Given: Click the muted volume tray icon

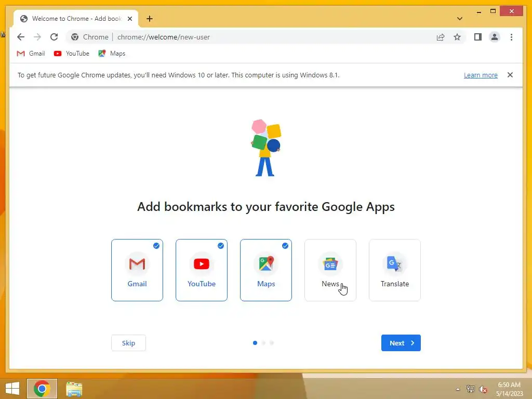Looking at the screenshot, I should click(483, 389).
